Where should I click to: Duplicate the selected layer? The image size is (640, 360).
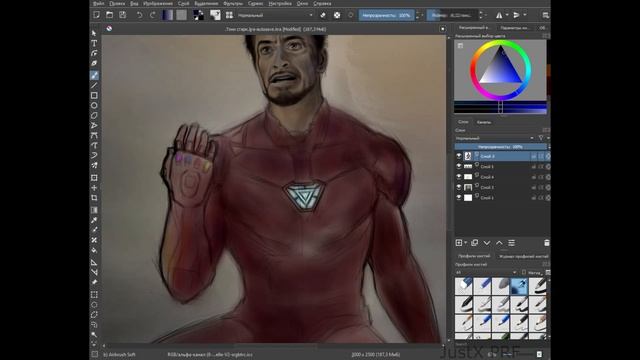[x=474, y=243]
